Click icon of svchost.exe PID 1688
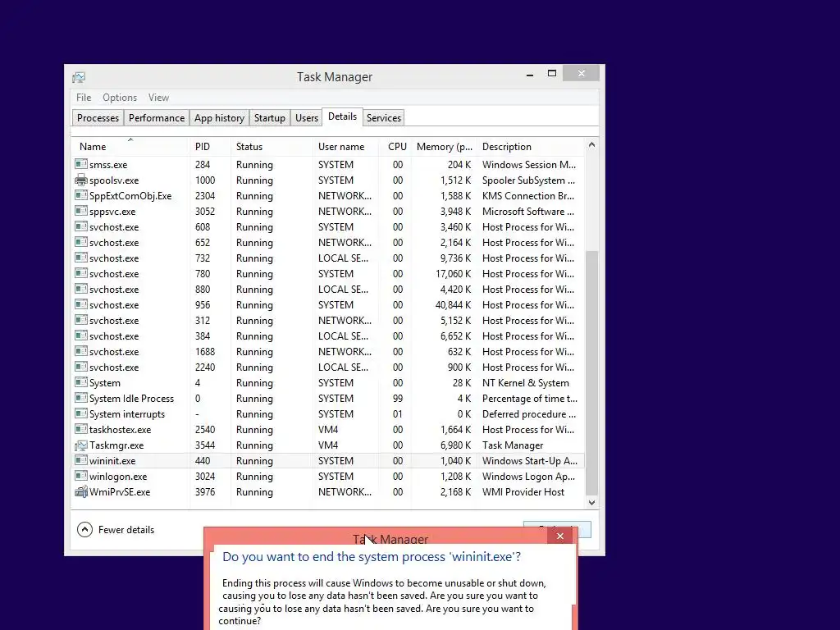 [x=81, y=351]
